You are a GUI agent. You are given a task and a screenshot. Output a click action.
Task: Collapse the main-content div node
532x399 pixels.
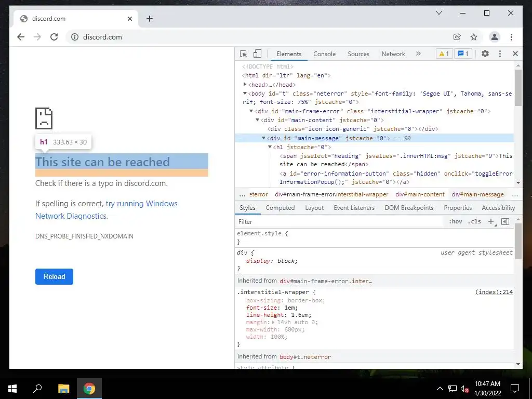257,120
